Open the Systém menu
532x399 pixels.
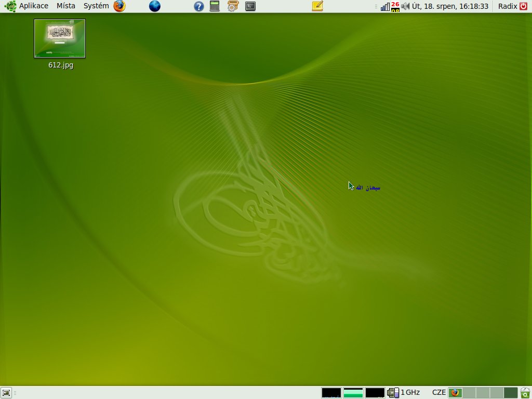coord(96,6)
